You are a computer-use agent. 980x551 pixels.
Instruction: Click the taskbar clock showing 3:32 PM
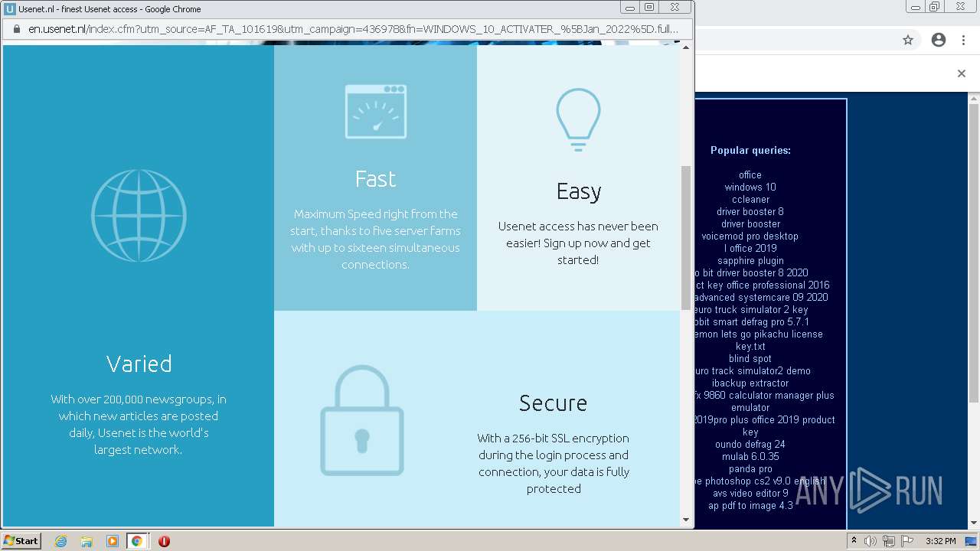point(940,541)
